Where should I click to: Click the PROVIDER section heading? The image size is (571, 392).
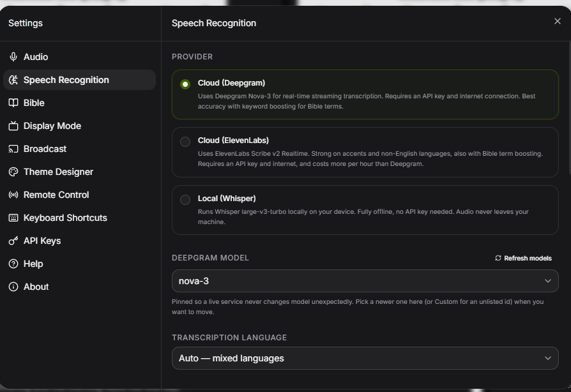(192, 57)
